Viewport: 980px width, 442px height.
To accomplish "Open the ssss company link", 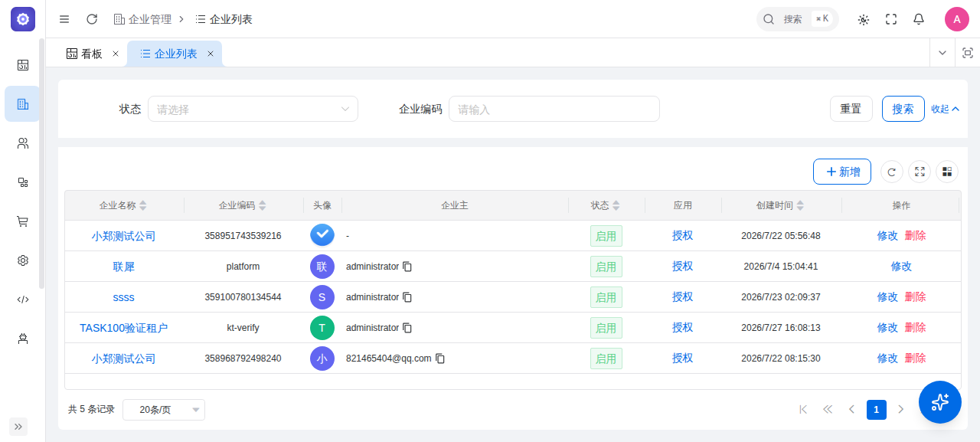I will click(124, 297).
